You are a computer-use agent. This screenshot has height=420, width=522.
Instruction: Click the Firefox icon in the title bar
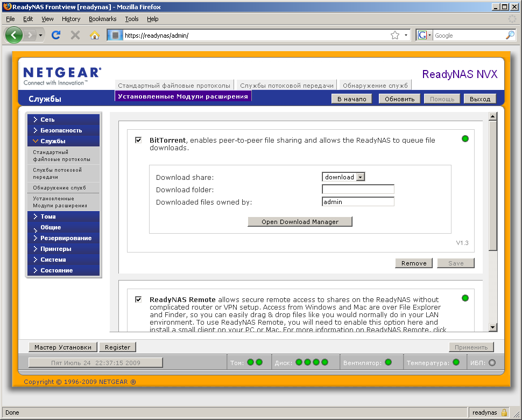7,6
